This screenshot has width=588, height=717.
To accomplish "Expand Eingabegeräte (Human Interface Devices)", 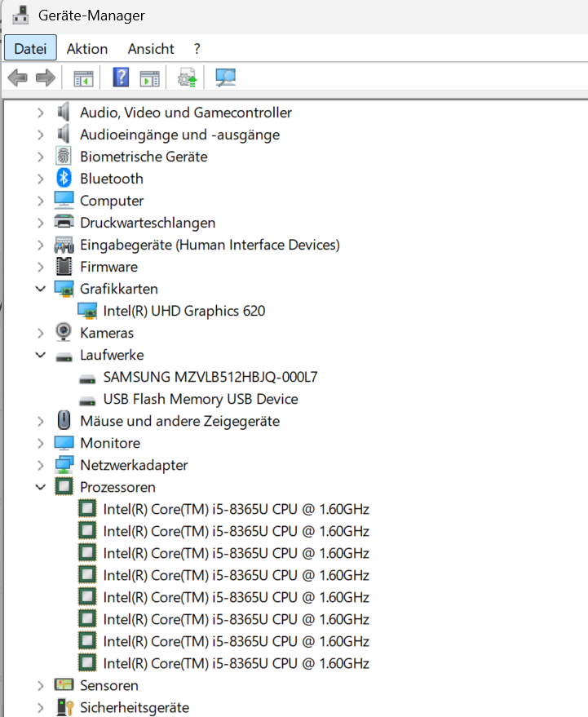I will pyautogui.click(x=40, y=245).
